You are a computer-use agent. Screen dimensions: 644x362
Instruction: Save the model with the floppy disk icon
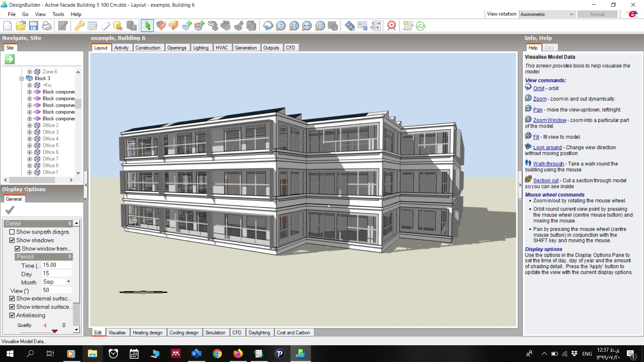[33, 26]
